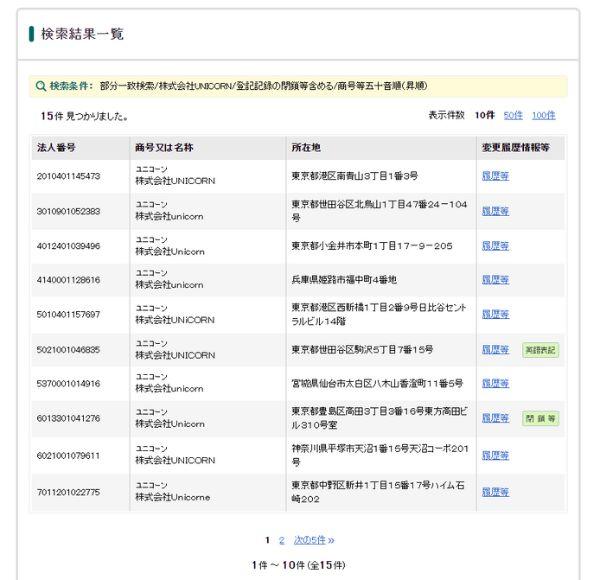Click the 変更履歴情報等 column header
This screenshot has width=600, height=580.
coord(515,147)
